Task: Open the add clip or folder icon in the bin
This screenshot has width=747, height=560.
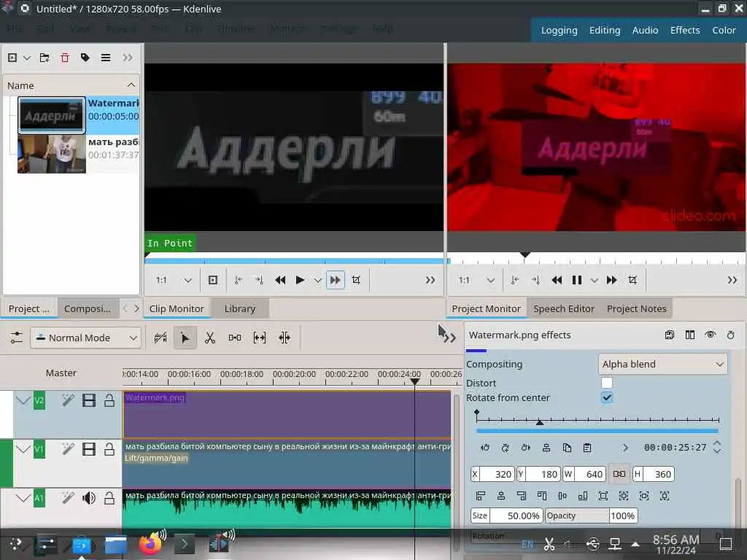Action: (x=13, y=58)
